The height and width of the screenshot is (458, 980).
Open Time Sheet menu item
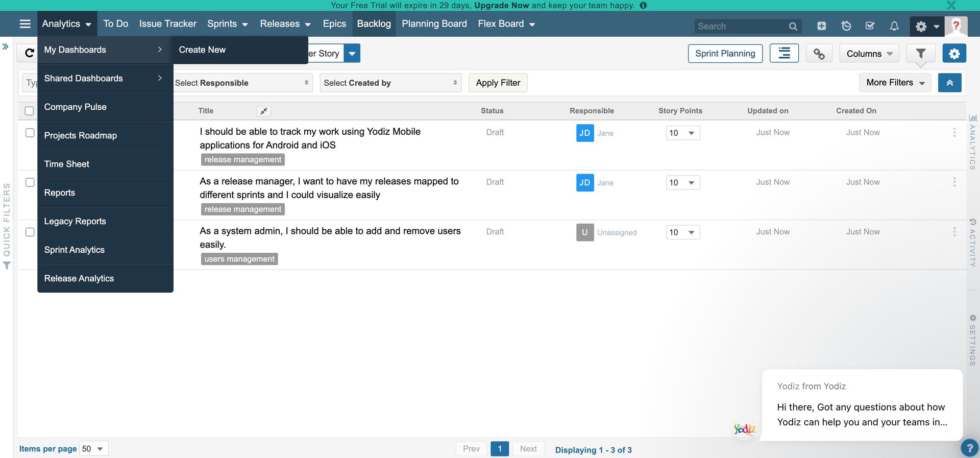[x=105, y=164]
